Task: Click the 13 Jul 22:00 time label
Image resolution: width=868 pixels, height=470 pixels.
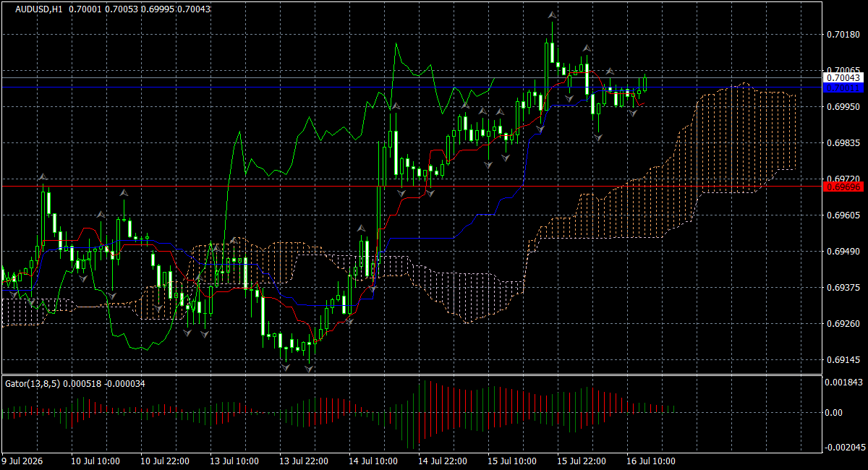Action: [x=303, y=461]
